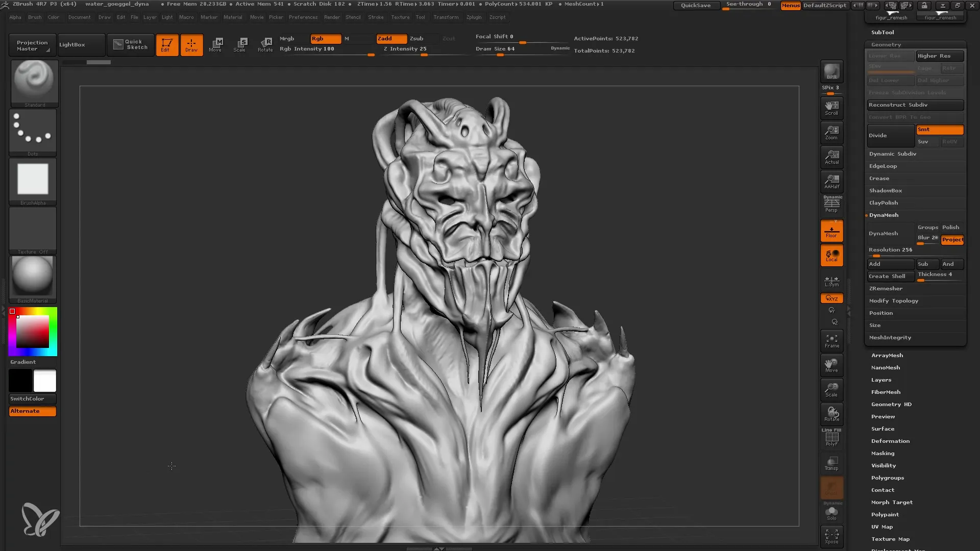Set view to Actual size
The height and width of the screenshot is (551, 980).
(x=831, y=157)
